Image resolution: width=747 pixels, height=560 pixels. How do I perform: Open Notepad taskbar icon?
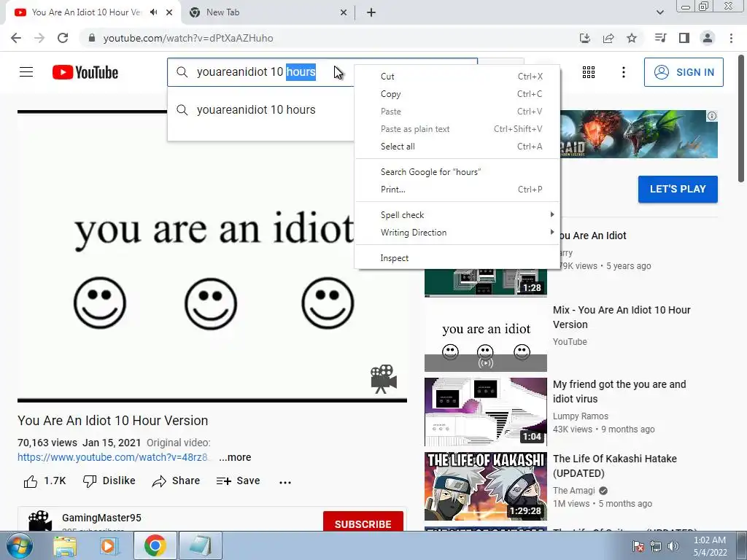(201, 545)
